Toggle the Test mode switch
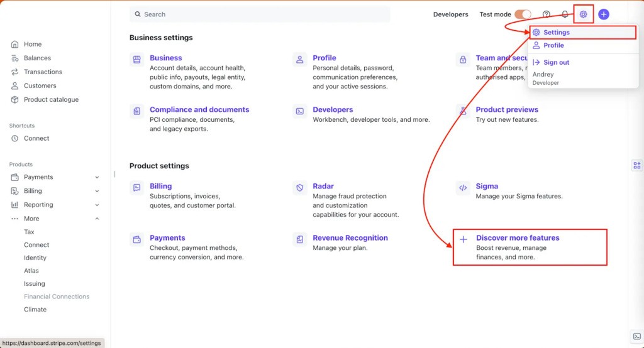 [523, 14]
